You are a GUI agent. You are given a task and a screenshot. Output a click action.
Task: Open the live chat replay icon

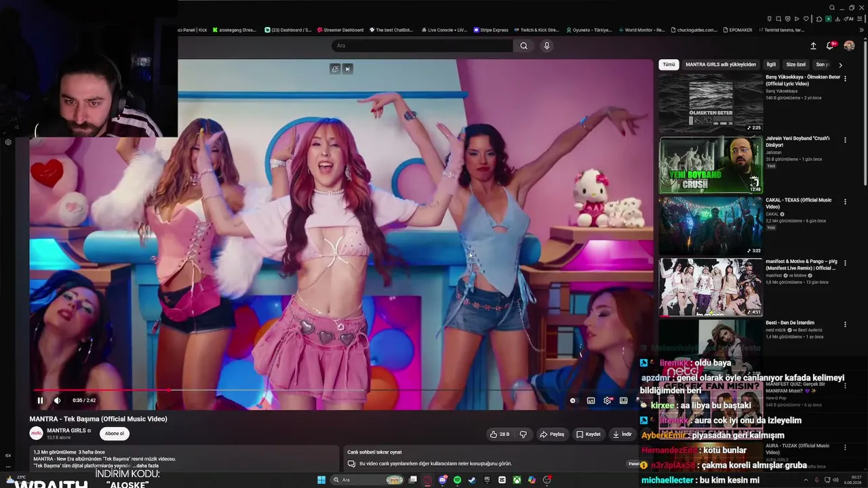click(351, 464)
